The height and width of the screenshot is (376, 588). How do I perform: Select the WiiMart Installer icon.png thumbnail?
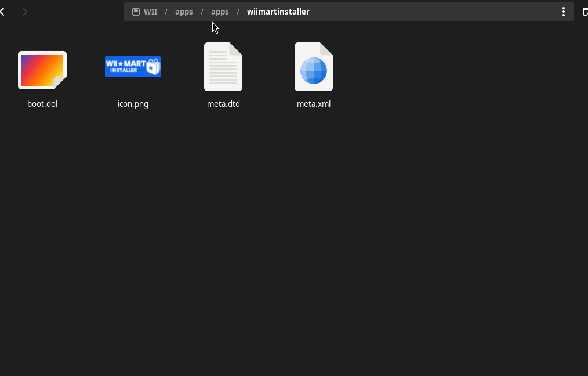coord(133,67)
